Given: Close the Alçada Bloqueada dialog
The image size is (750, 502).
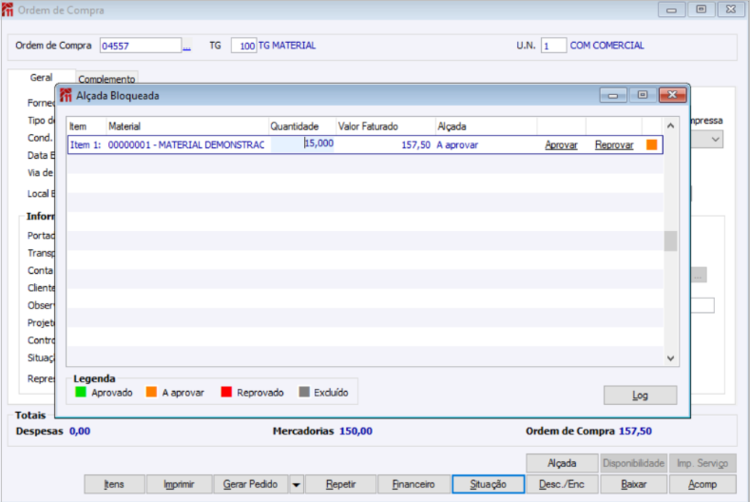Looking at the screenshot, I should pyautogui.click(x=673, y=95).
